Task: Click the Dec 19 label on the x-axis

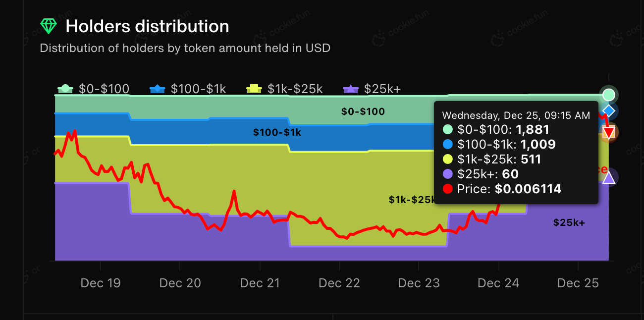Action: point(100,283)
